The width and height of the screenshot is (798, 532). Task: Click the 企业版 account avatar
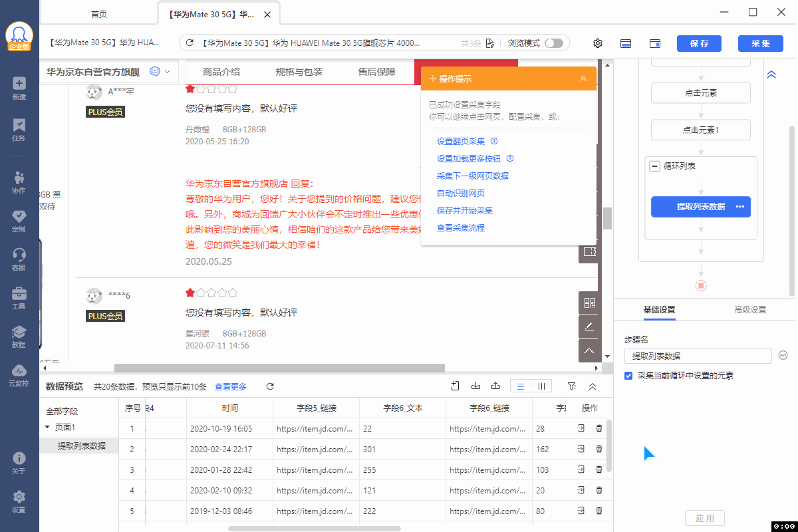19,37
